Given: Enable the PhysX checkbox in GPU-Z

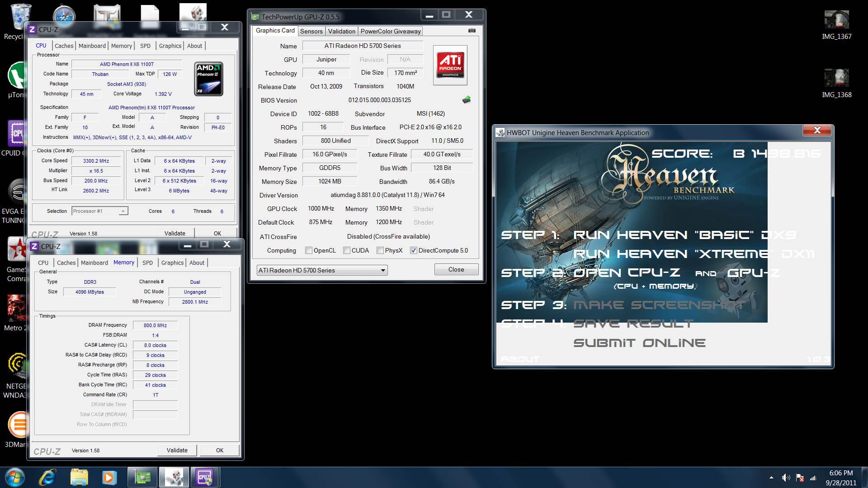Looking at the screenshot, I should coord(380,250).
